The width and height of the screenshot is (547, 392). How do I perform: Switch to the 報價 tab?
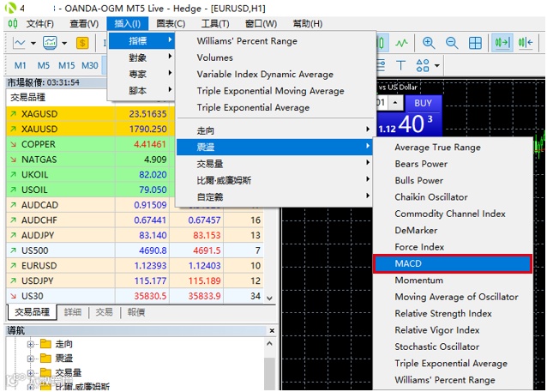(x=136, y=312)
